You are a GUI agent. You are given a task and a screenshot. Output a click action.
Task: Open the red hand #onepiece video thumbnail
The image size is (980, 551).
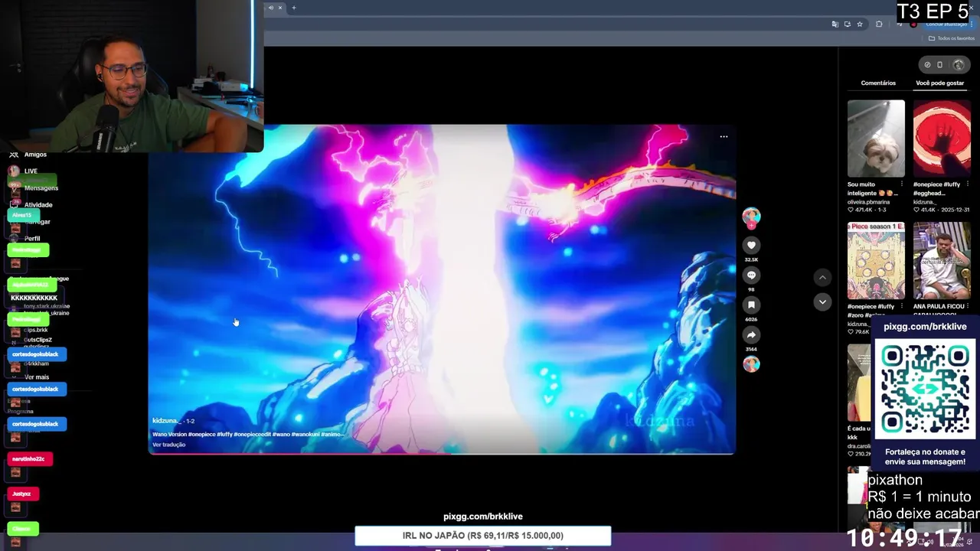pyautogui.click(x=942, y=139)
